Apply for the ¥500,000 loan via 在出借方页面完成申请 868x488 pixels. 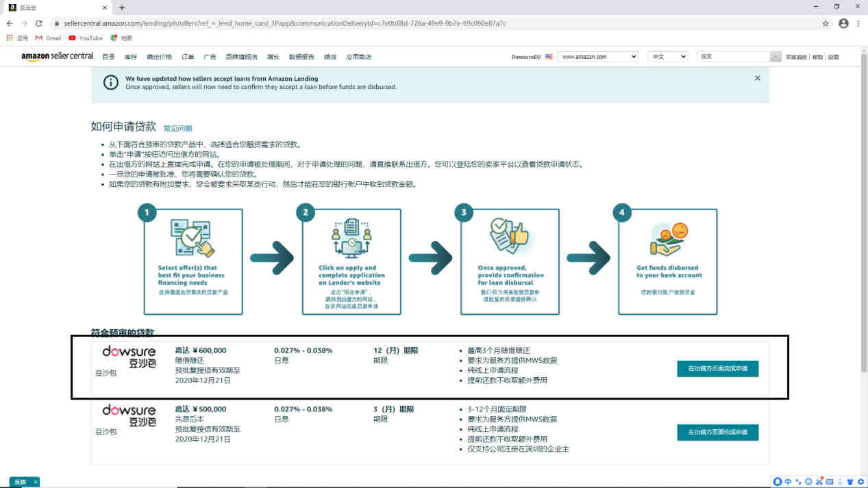[717, 432]
